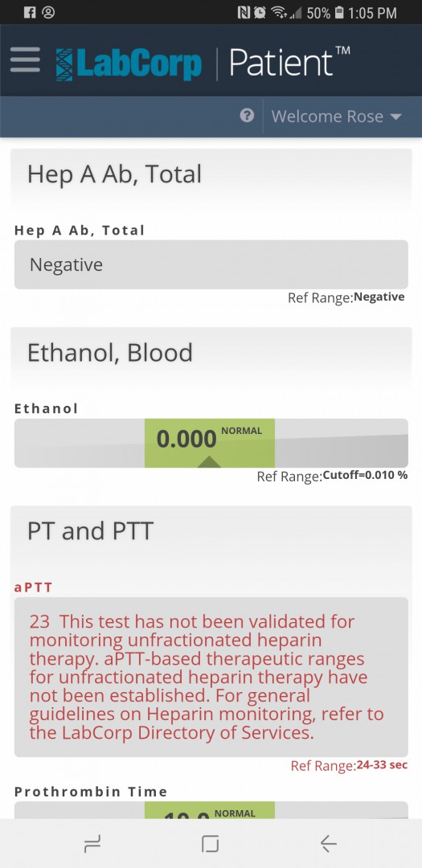Open the help question mark icon
The image size is (422, 868).
pyautogui.click(x=247, y=116)
